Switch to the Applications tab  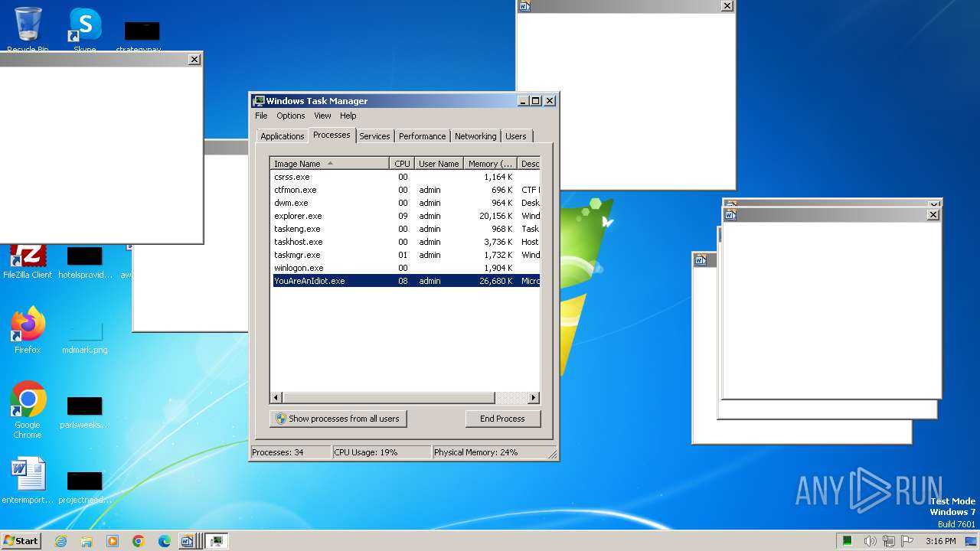tap(283, 136)
